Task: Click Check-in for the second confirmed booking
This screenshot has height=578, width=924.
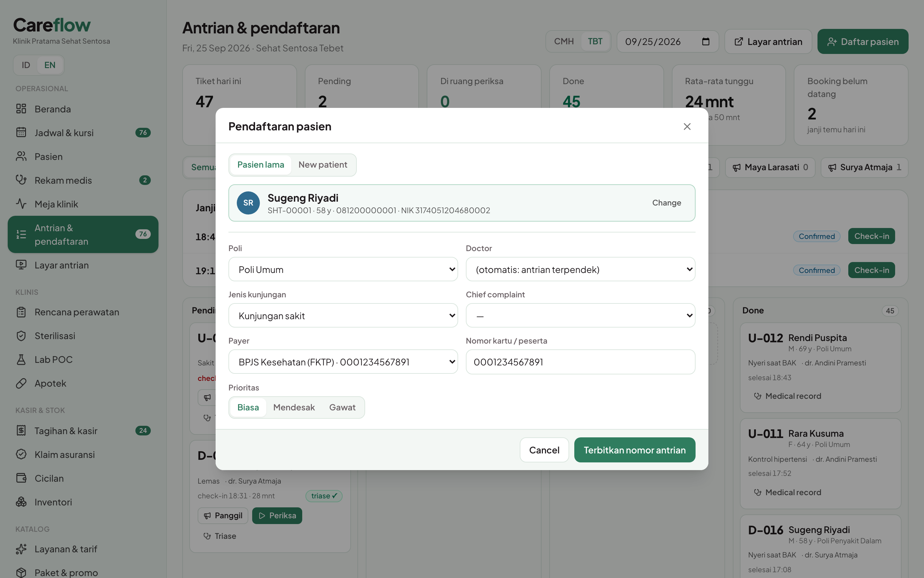Action: [871, 270]
